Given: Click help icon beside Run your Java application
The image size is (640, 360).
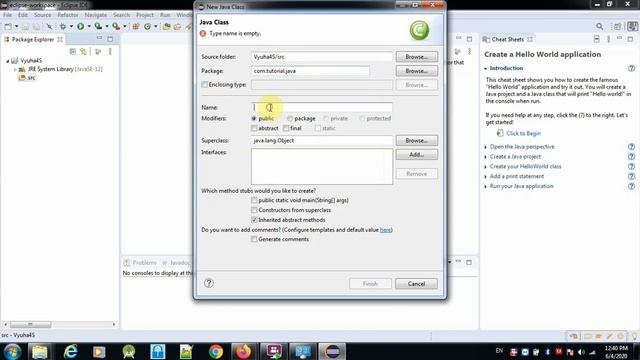Looking at the screenshot, I should coord(631,186).
